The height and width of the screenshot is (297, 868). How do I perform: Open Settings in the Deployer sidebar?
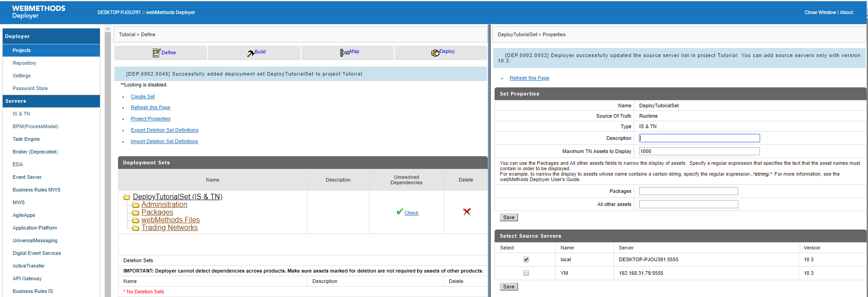(22, 76)
